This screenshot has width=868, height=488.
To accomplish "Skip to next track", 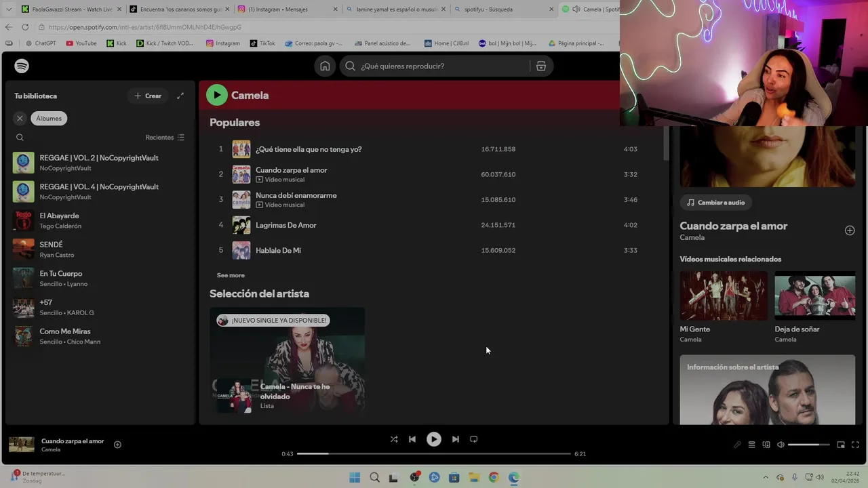I will tap(456, 439).
